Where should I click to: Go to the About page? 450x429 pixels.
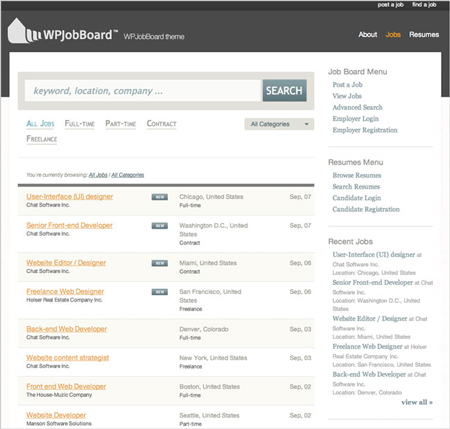[368, 34]
